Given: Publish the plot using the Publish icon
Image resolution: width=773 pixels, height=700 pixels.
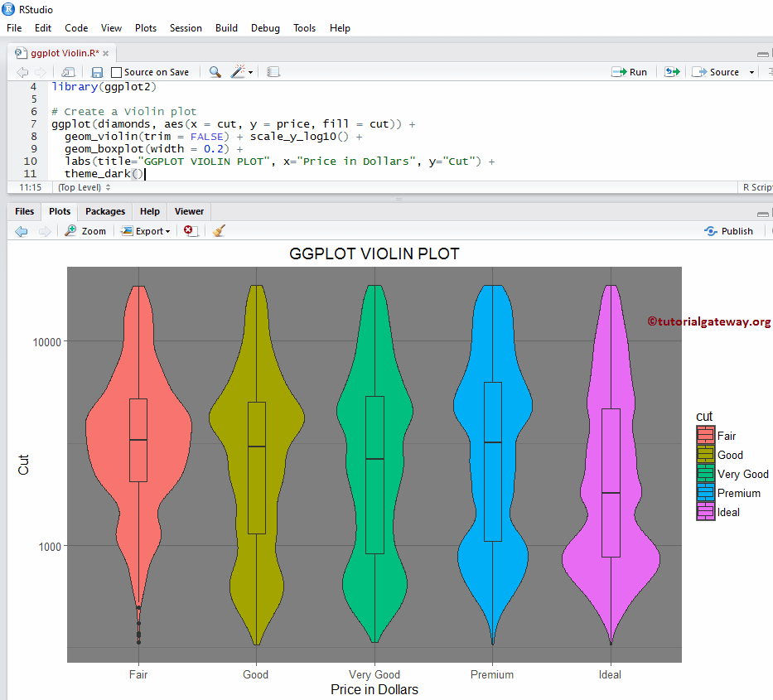Looking at the screenshot, I should [728, 230].
